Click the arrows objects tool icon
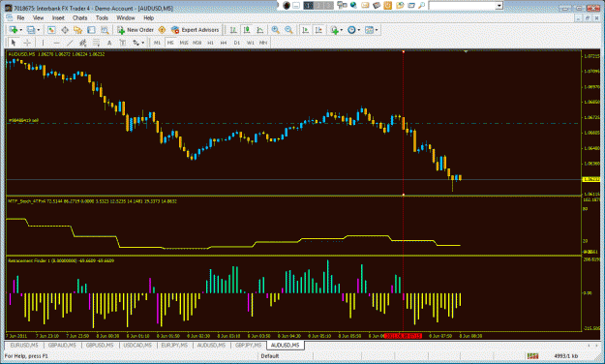The image size is (605, 364). pyautogui.click(x=136, y=43)
